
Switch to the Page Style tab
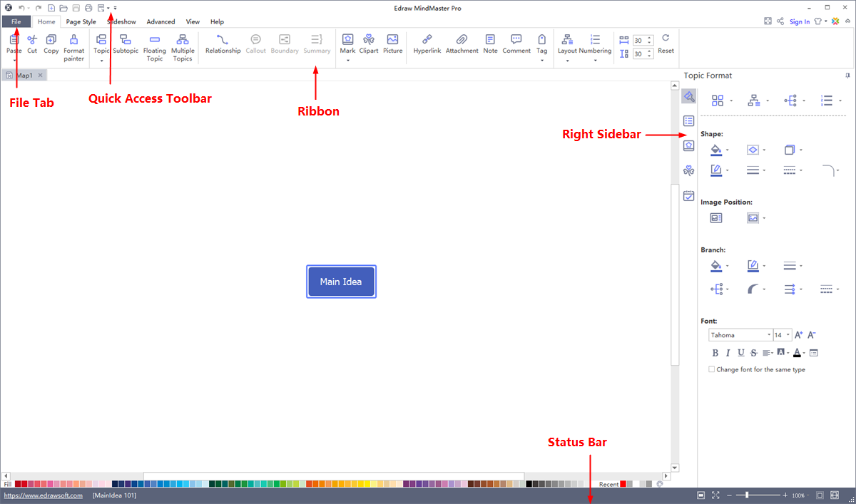point(81,21)
